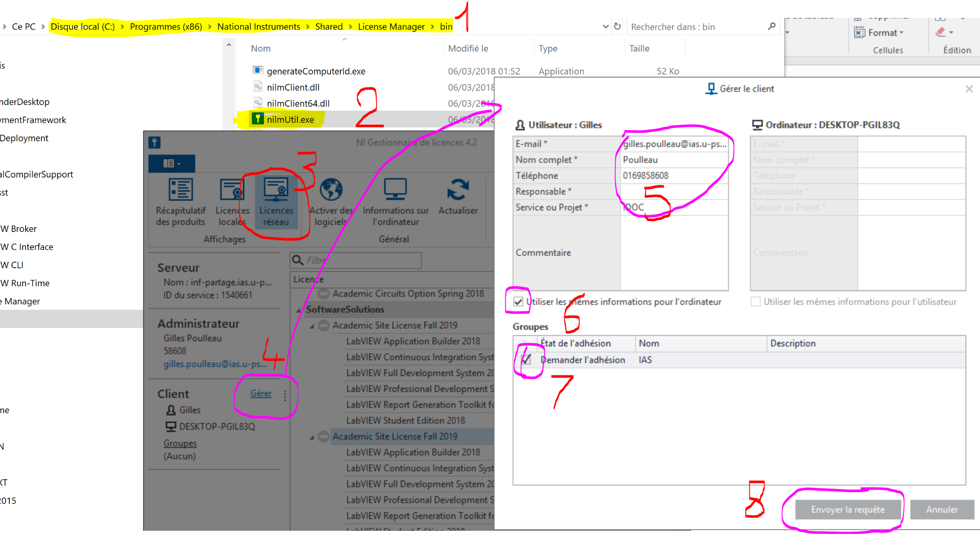This screenshot has height=542, width=980.
Task: Click the Actualiser refresh icon
Action: 458,190
